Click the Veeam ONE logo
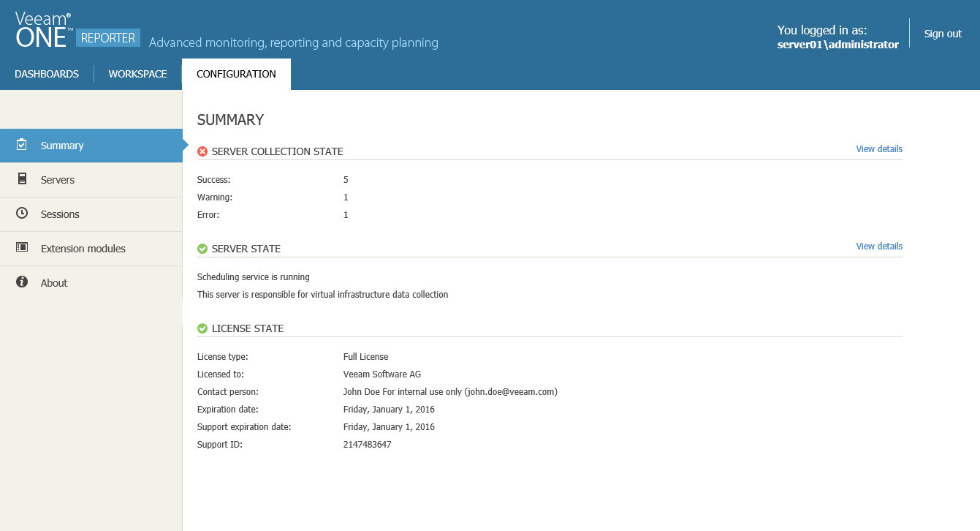The width and height of the screenshot is (980, 531). tap(42, 31)
